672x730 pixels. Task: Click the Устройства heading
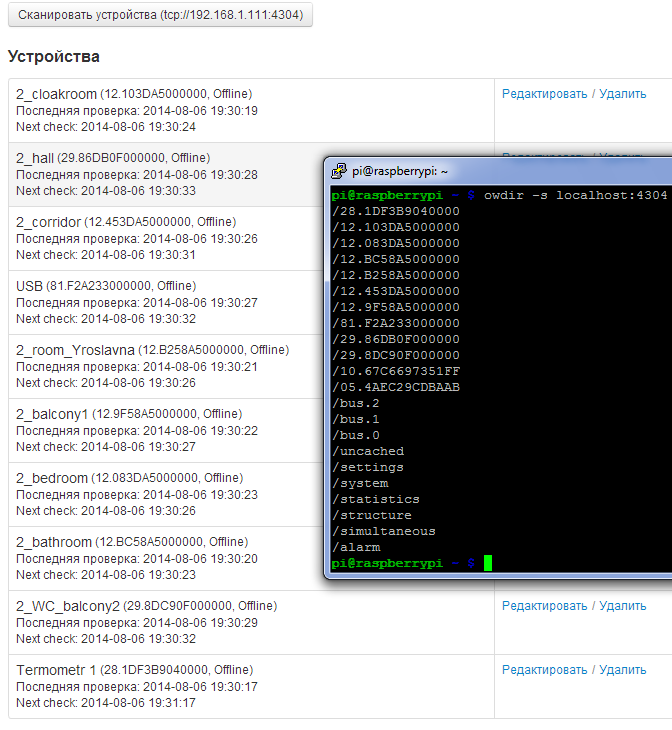point(54,57)
